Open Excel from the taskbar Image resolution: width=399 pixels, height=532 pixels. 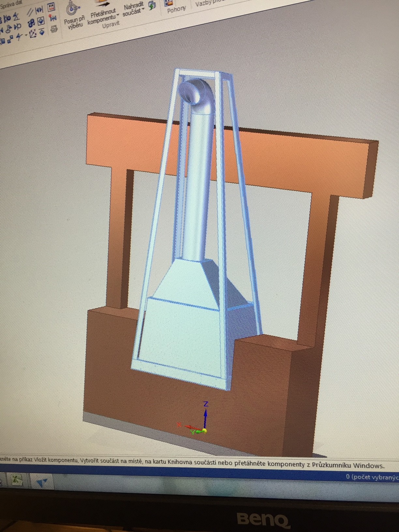pos(16,480)
